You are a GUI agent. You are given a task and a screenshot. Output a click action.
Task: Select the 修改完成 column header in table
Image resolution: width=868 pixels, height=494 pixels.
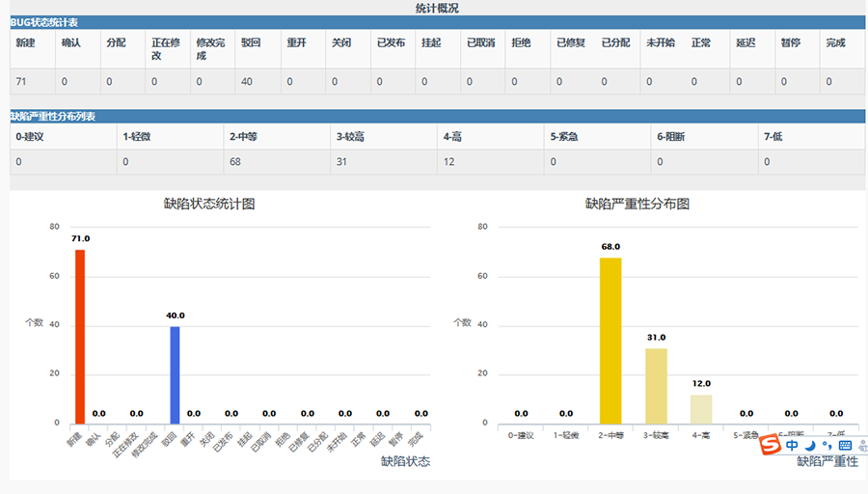click(211, 49)
